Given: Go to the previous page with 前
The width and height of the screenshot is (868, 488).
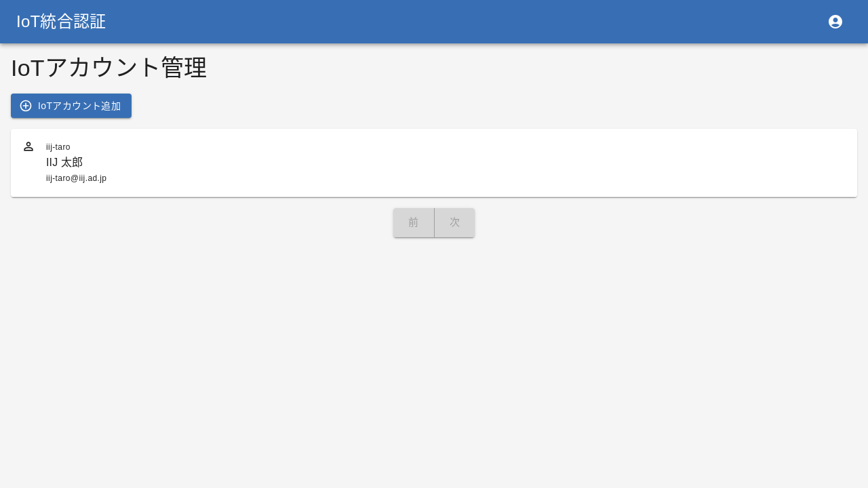Looking at the screenshot, I should point(414,222).
